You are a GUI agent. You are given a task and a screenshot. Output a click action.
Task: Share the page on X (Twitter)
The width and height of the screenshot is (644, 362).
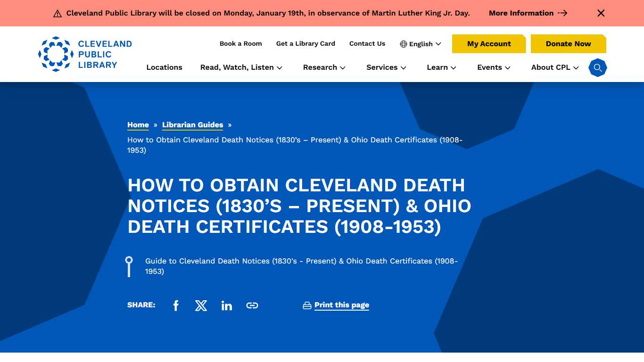[201, 305]
